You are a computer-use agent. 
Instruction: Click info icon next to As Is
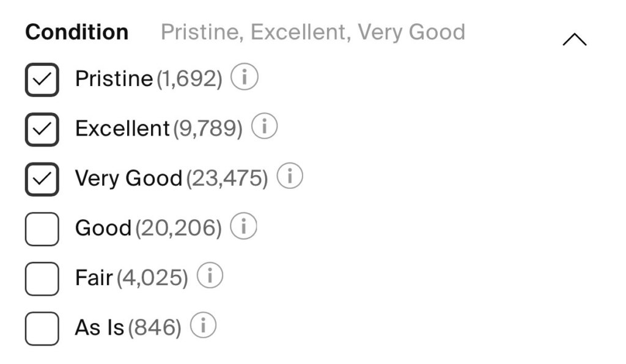click(x=203, y=327)
